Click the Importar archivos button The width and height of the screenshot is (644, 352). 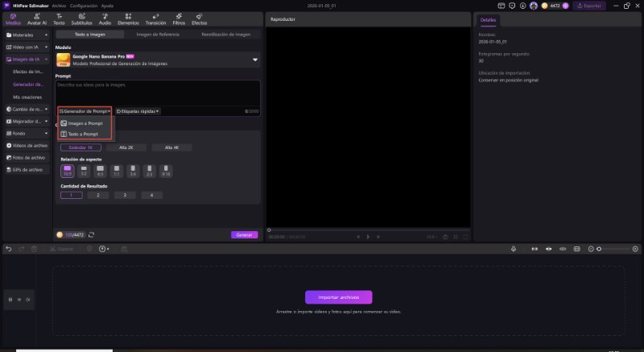tap(338, 297)
